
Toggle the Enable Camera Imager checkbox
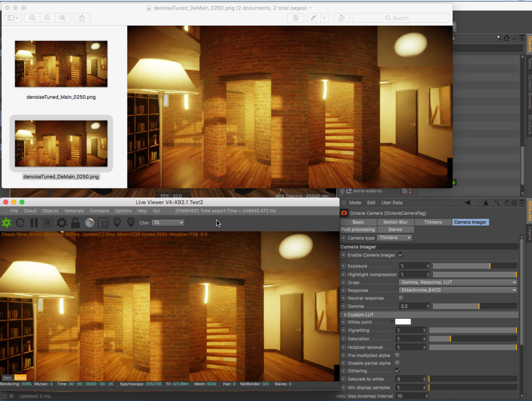pos(401,255)
